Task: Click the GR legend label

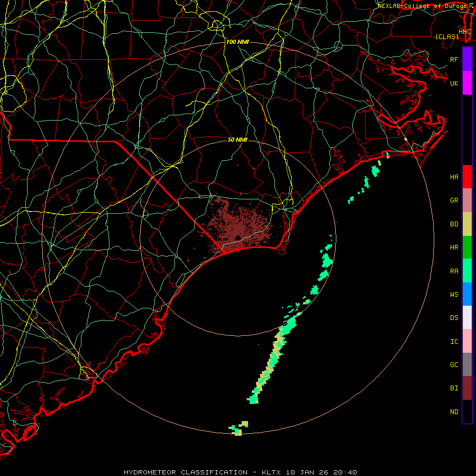Action: (454, 200)
